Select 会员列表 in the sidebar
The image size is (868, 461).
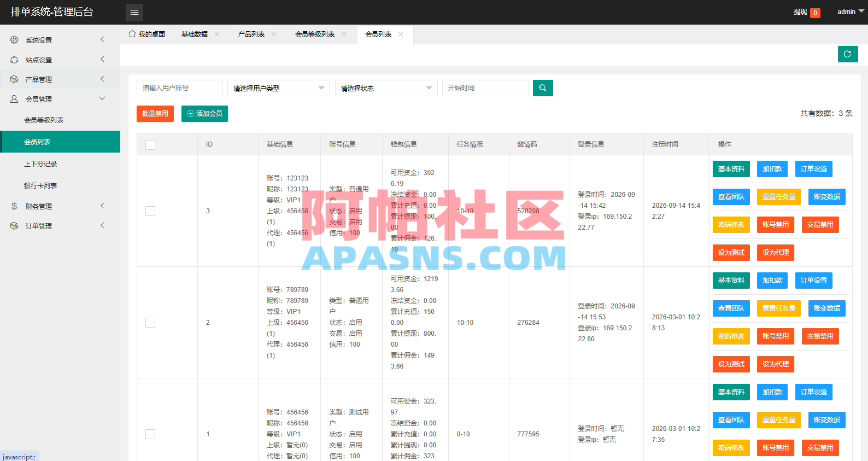(60, 142)
